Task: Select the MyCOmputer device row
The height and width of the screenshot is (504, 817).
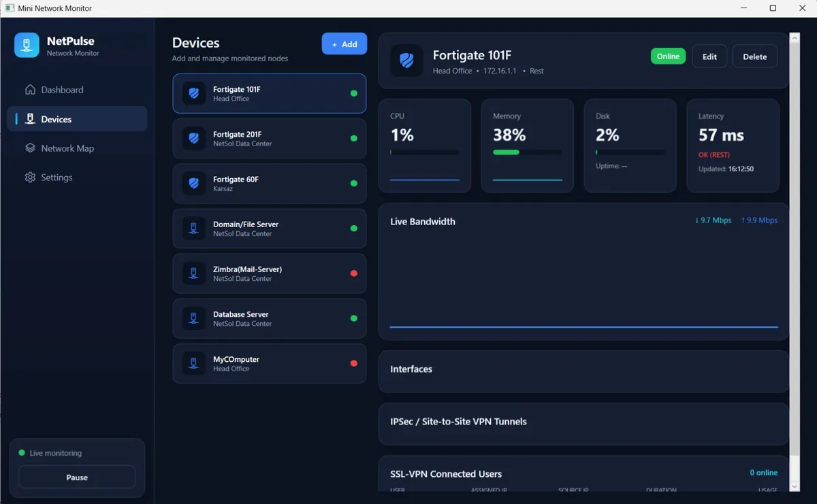Action: pyautogui.click(x=269, y=363)
